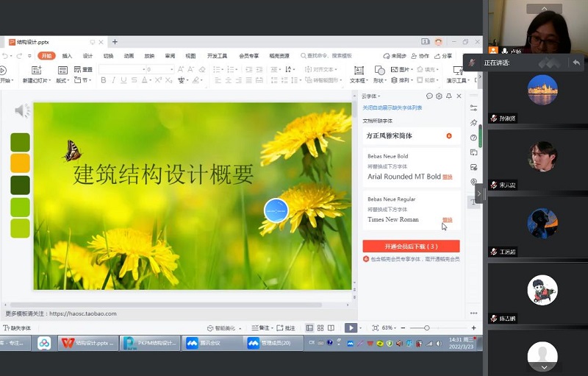The height and width of the screenshot is (376, 588).
Task: Switch to slide sorter view
Action: [x=320, y=327]
